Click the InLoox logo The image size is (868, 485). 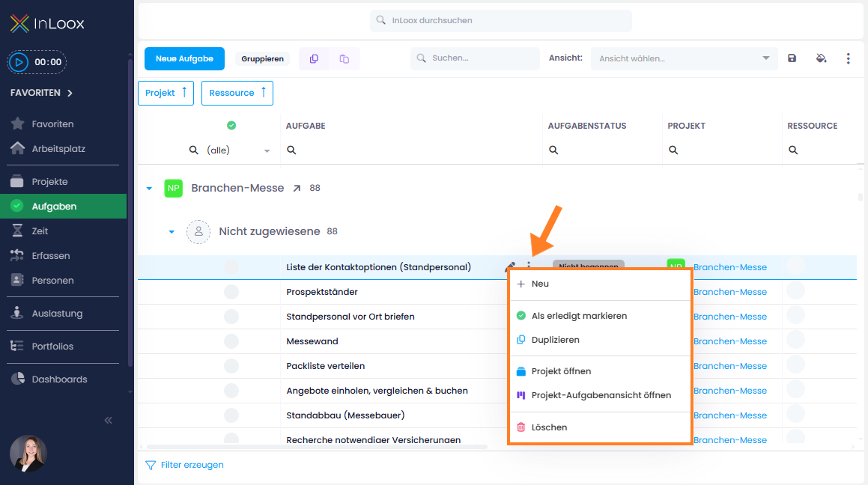coord(47,23)
